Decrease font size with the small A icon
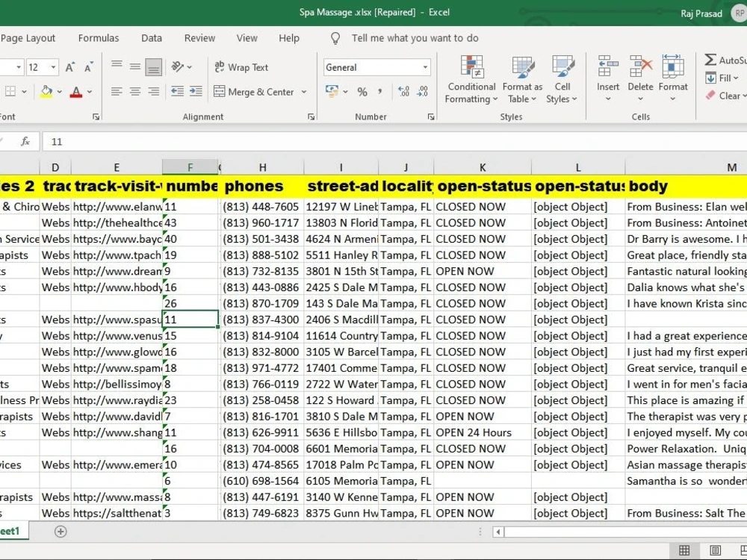747x560 pixels. click(89, 67)
